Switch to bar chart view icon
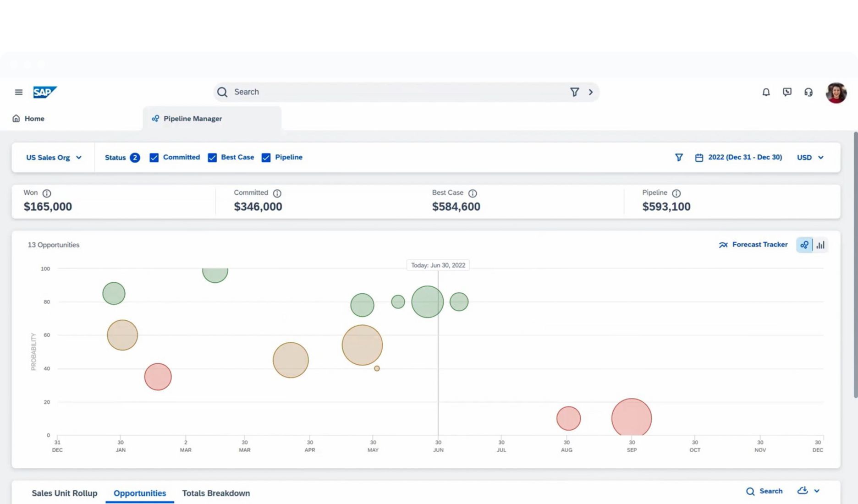 coord(820,245)
